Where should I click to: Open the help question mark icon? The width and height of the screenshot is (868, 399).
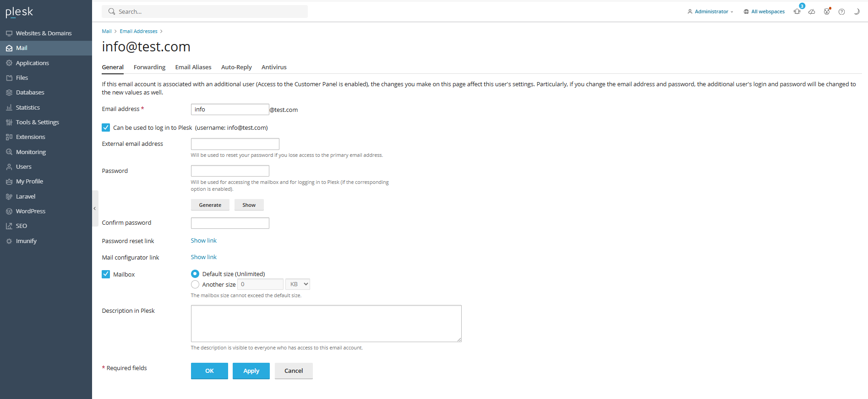(841, 11)
